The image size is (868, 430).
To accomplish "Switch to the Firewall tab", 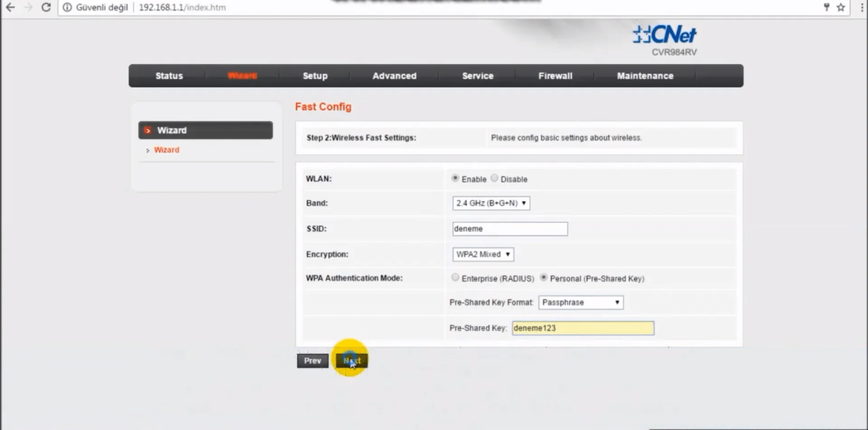I will 555,76.
